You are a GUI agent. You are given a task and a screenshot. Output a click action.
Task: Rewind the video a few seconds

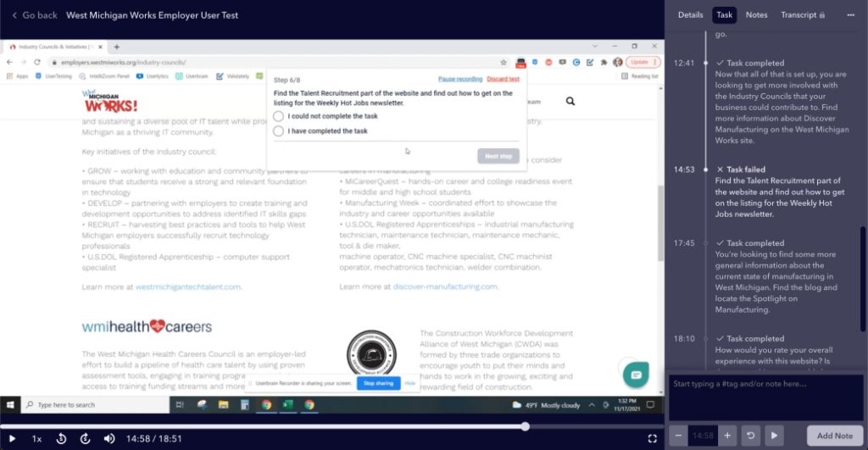61,438
